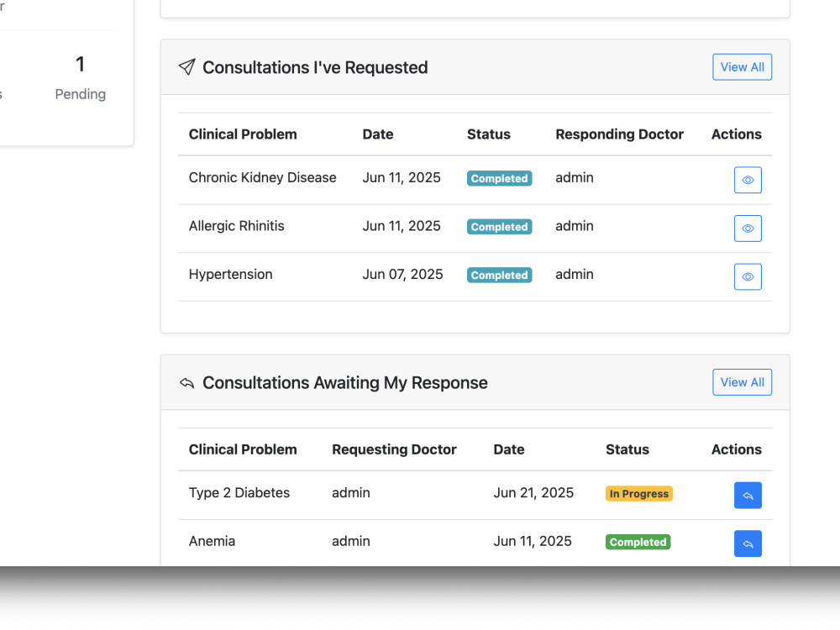Click the Responding Doctor column header
This screenshot has width=840, height=630.
point(619,134)
